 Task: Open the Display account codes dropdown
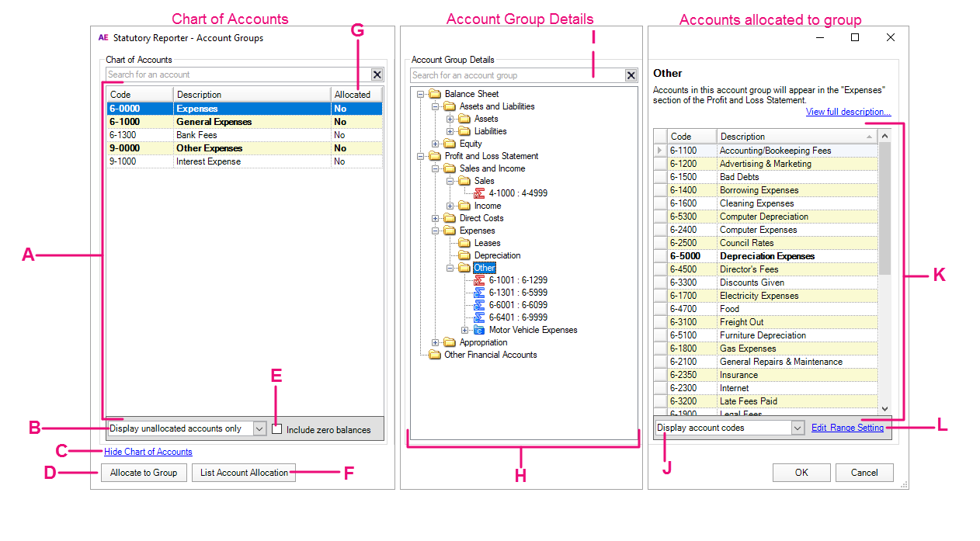point(797,428)
